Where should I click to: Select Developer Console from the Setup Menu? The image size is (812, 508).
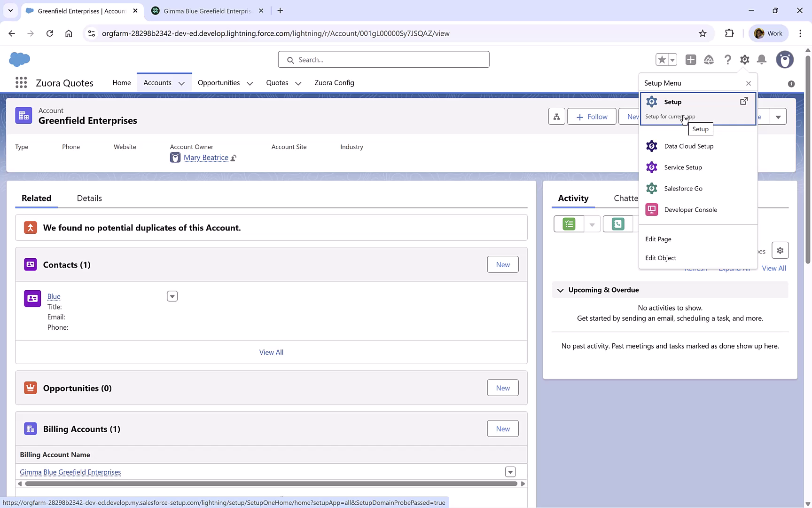[x=690, y=209]
